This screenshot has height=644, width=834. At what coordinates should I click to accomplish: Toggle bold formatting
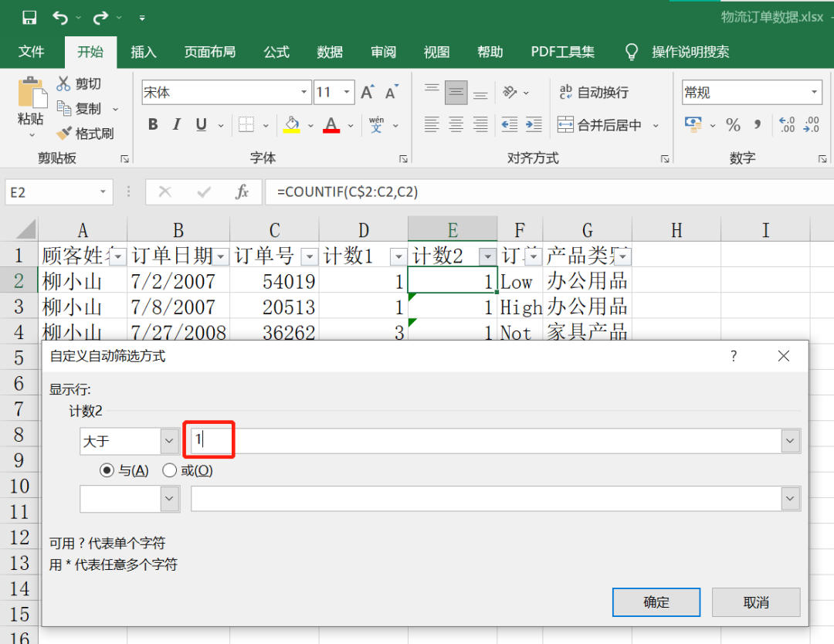tap(153, 124)
